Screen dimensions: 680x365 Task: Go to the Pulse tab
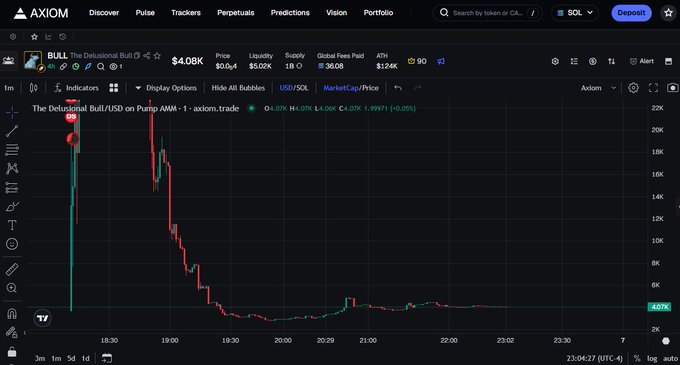(x=145, y=13)
